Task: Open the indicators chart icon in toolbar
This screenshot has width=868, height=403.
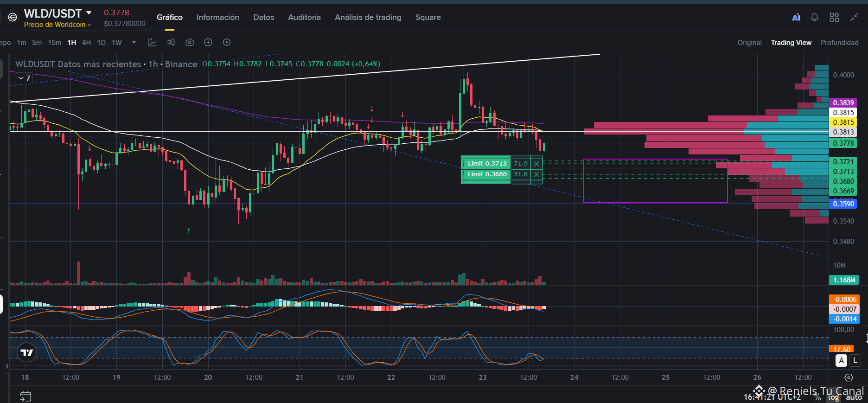Action: tap(152, 42)
